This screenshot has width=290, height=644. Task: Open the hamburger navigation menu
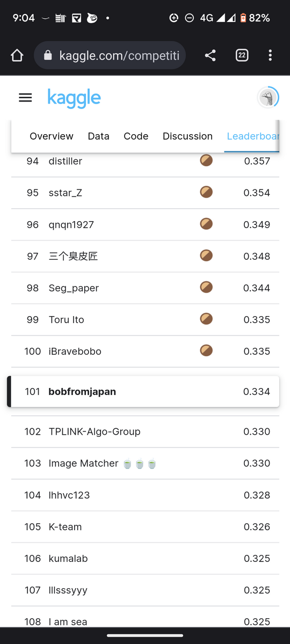(25, 98)
